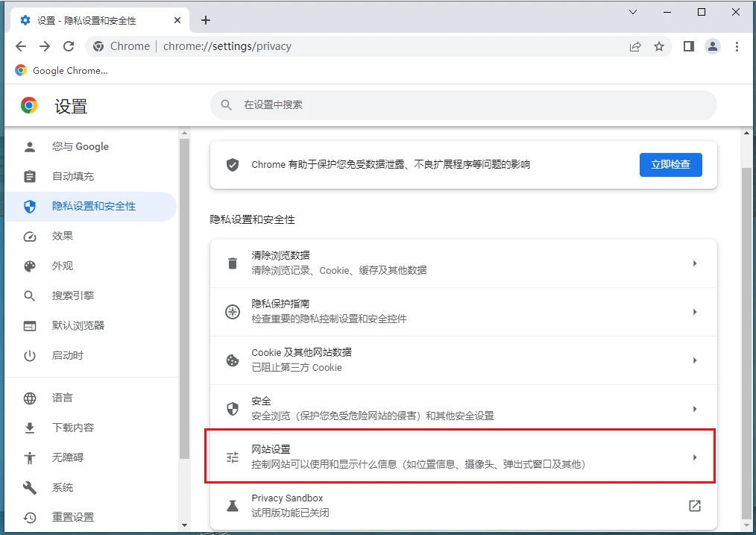
Task: Open 隐私保护指南 row
Action: click(463, 312)
